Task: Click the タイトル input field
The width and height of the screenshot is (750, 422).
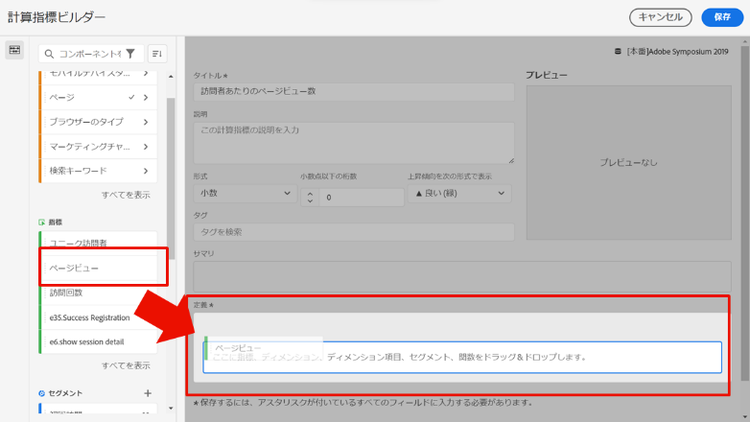Action: point(353,92)
